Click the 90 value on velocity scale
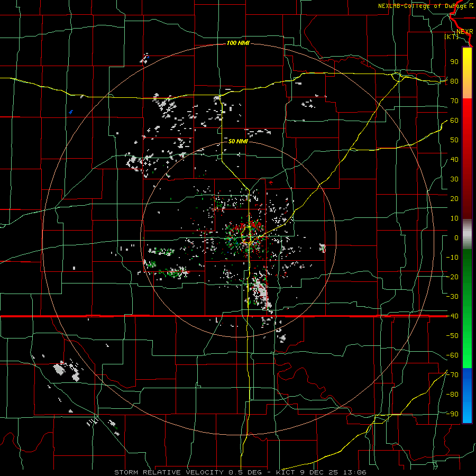 454,62
